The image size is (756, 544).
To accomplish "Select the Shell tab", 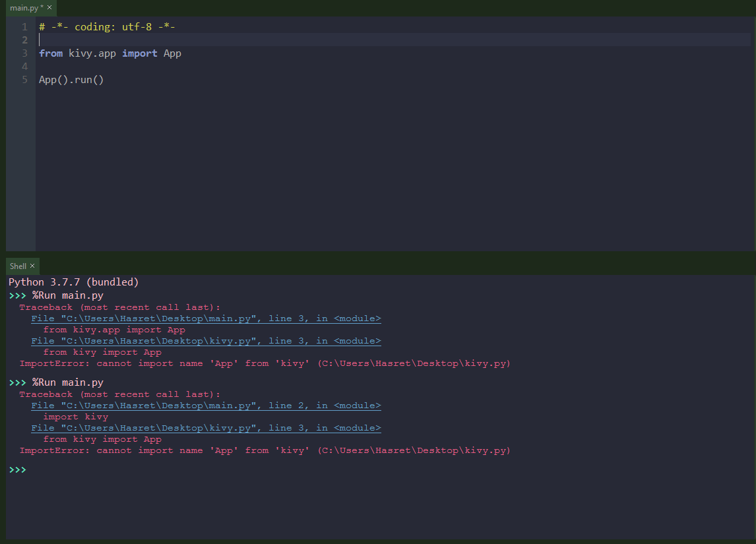I will click(x=18, y=266).
